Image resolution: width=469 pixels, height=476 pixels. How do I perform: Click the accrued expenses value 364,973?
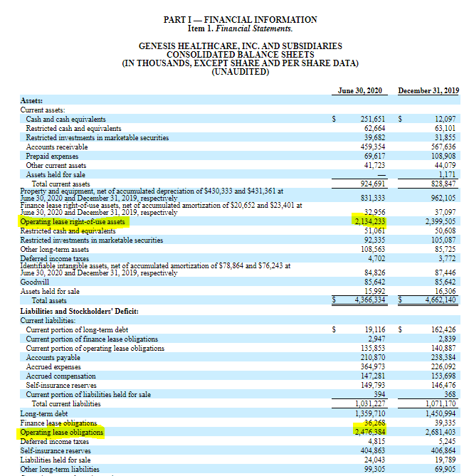pos(373,366)
